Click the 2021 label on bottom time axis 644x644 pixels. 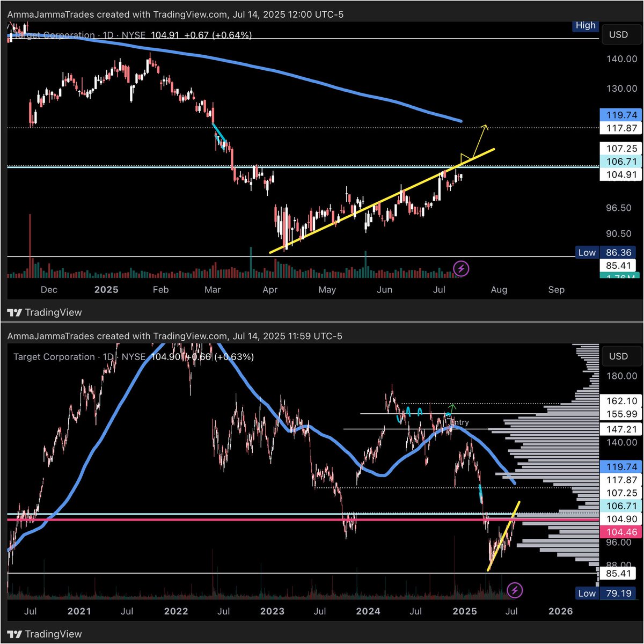(x=79, y=611)
